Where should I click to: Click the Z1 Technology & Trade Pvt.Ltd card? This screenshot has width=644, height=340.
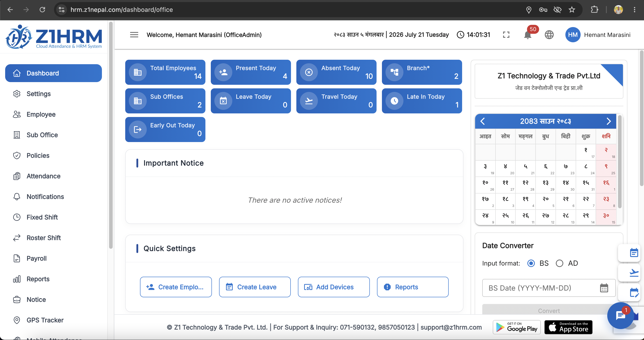pyautogui.click(x=549, y=81)
